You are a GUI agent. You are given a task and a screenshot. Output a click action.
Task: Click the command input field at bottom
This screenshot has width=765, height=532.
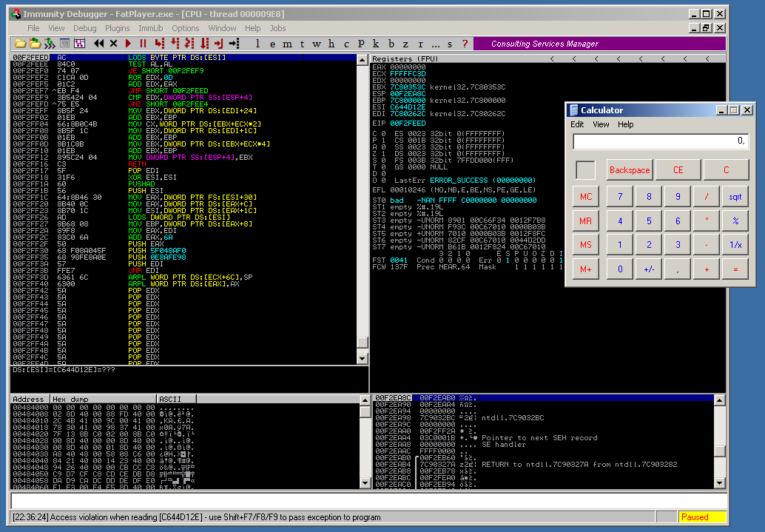coord(369,501)
